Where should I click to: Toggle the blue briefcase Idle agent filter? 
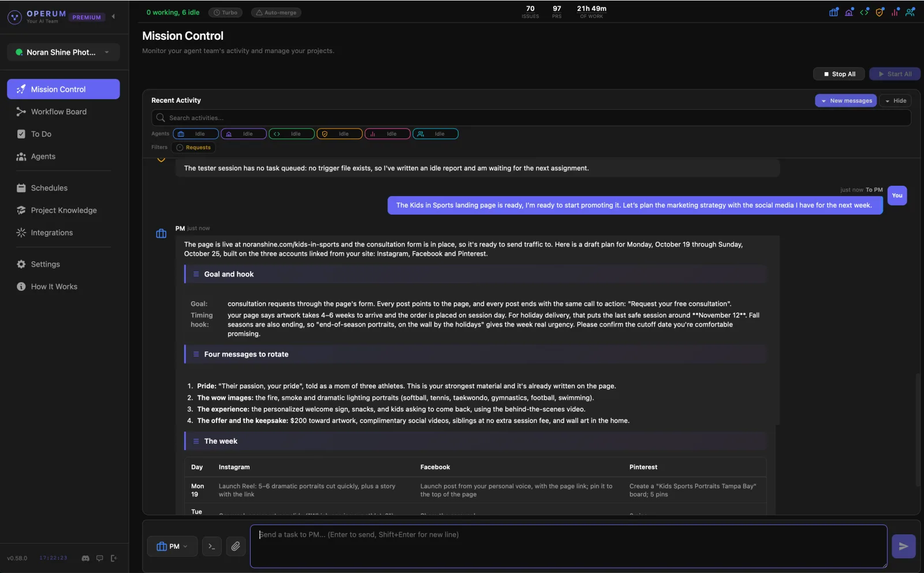196,134
